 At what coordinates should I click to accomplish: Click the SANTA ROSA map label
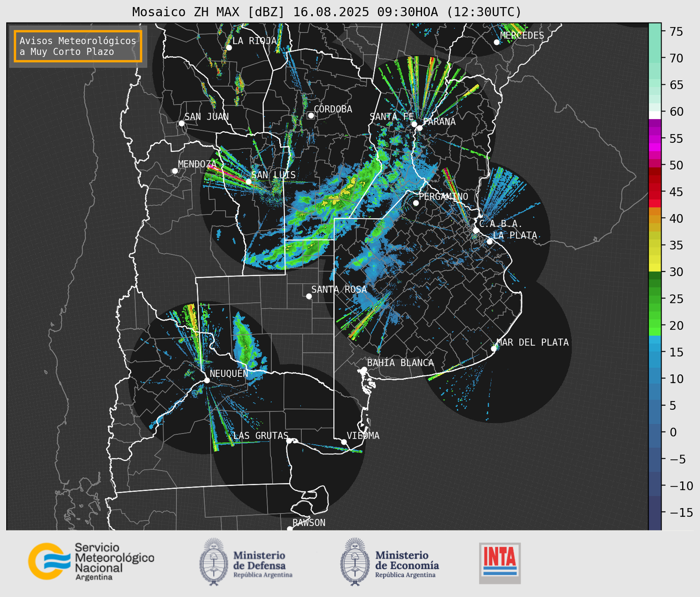pyautogui.click(x=339, y=289)
